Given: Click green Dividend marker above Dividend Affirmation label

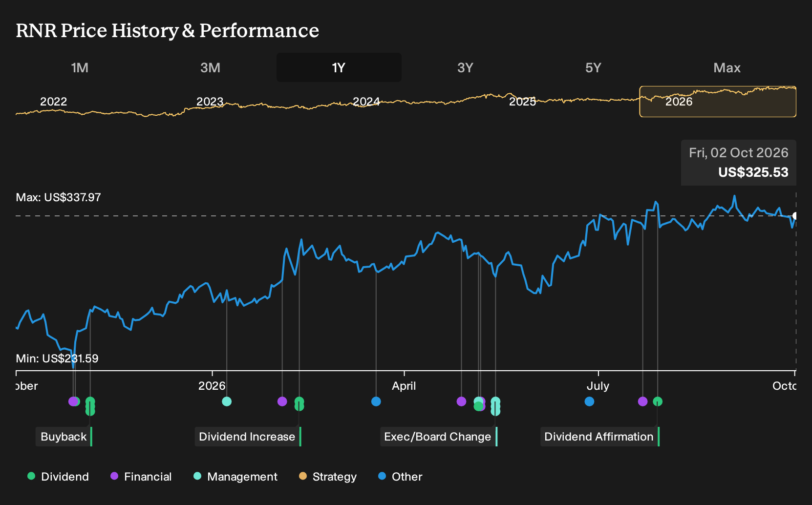Looking at the screenshot, I should click(x=658, y=401).
